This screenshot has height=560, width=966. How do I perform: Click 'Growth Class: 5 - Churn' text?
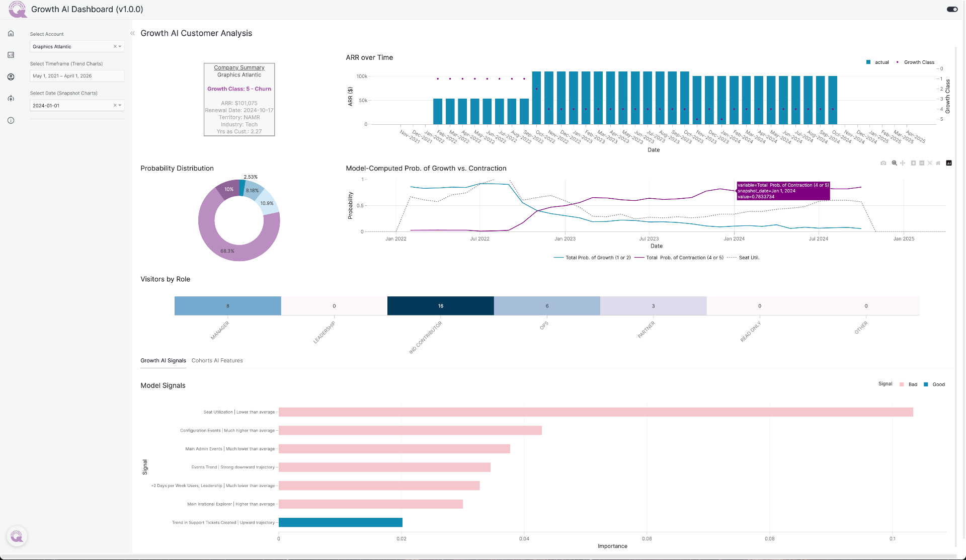(x=239, y=89)
